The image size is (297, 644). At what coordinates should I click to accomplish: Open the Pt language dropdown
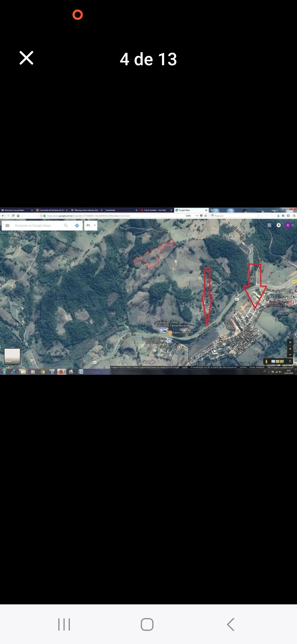tap(91, 225)
